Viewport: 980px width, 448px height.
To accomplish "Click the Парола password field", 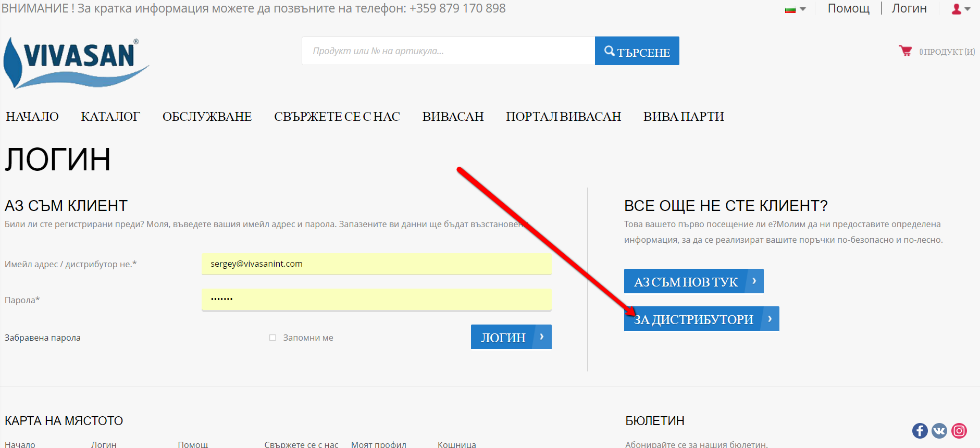I will point(377,300).
